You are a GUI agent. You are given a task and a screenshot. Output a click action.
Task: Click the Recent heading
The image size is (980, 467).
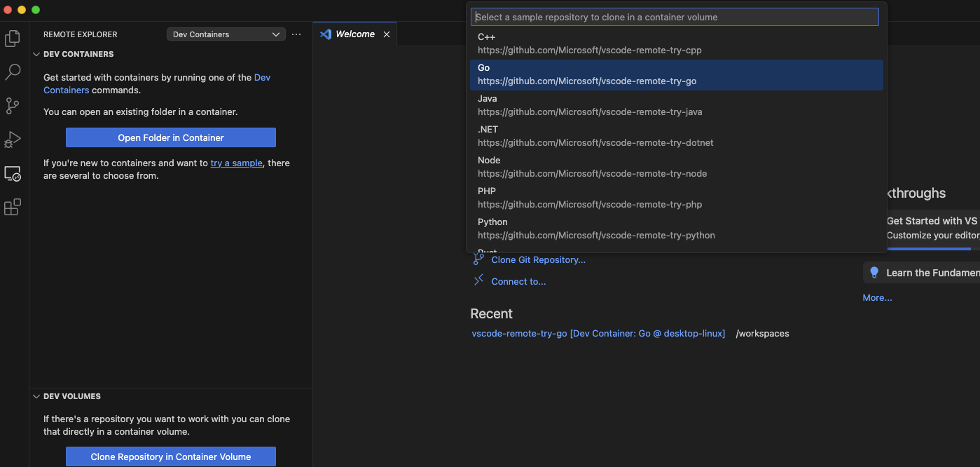[x=491, y=313]
